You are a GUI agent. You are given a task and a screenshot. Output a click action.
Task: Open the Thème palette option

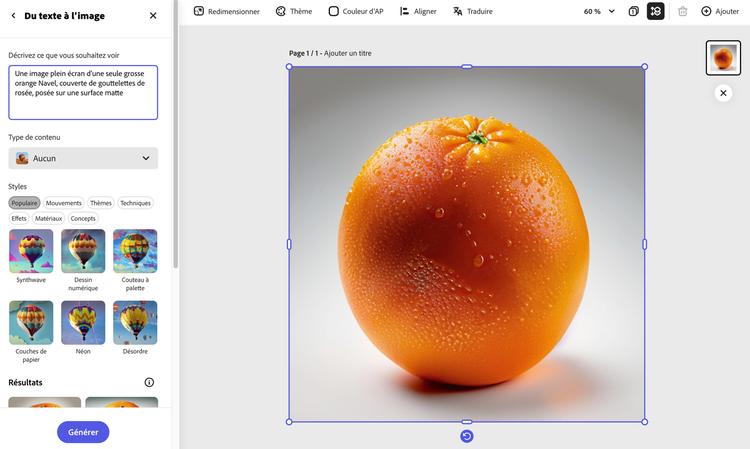(x=294, y=11)
